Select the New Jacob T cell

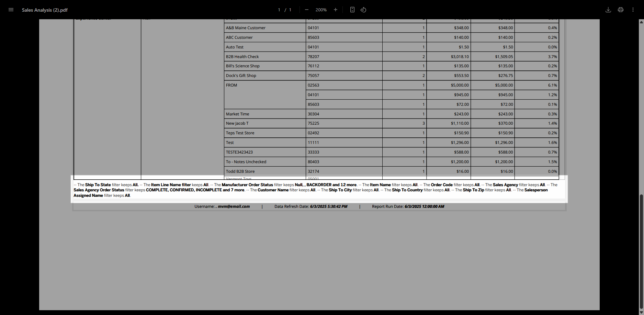265,123
